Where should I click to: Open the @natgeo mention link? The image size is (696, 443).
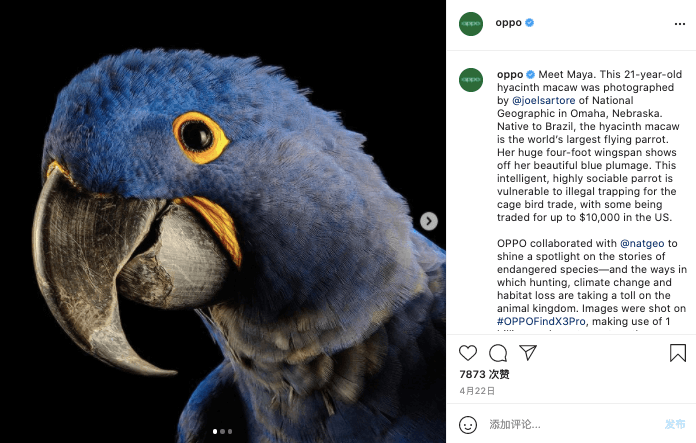pos(641,243)
